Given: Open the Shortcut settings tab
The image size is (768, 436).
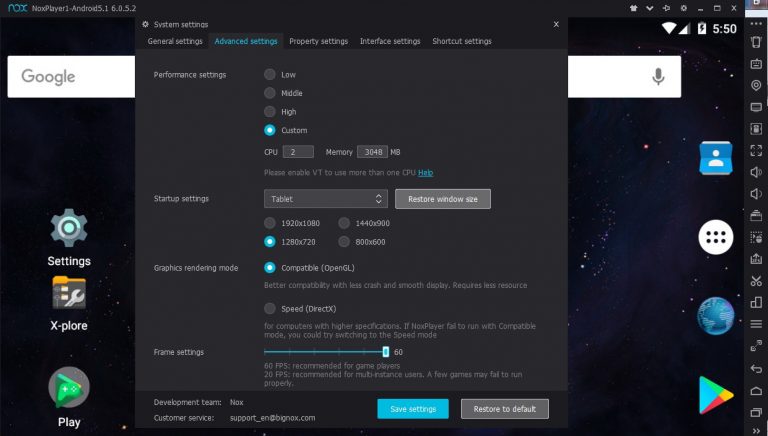Looking at the screenshot, I should point(461,42).
